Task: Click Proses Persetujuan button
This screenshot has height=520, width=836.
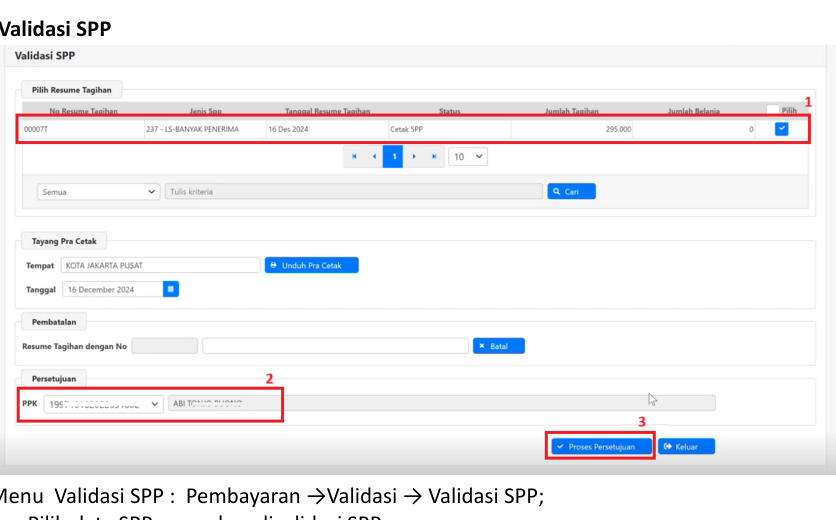Action: pyautogui.click(x=601, y=446)
